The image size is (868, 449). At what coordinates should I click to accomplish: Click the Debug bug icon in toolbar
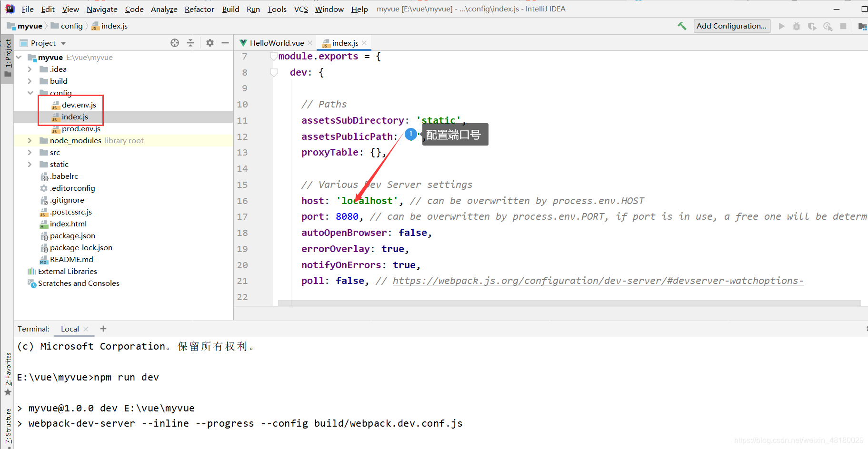(797, 26)
